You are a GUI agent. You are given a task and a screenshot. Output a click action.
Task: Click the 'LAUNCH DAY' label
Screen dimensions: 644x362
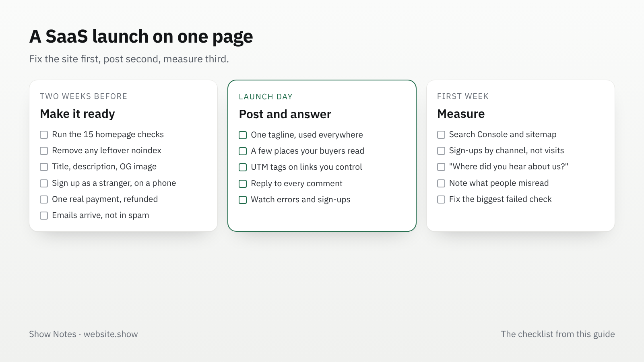click(266, 97)
